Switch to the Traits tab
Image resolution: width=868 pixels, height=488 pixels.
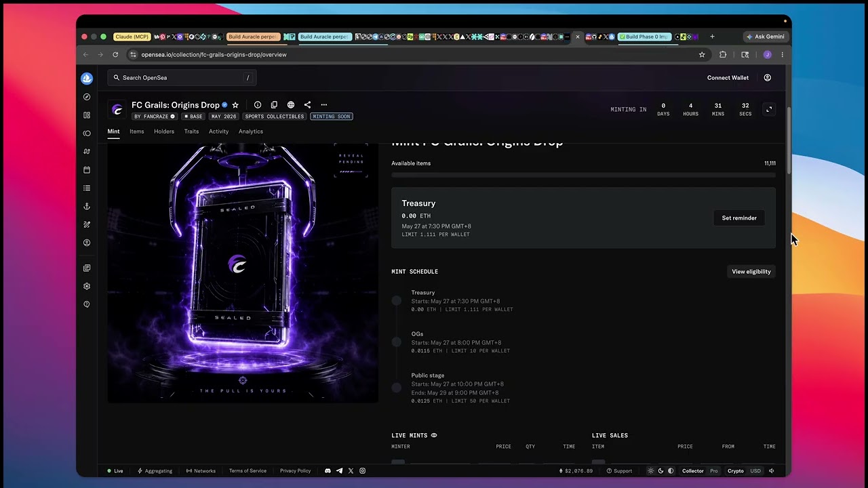191,131
